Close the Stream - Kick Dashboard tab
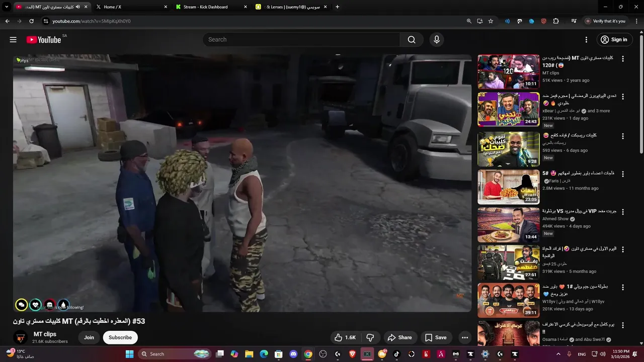This screenshot has height=362, width=644. tap(246, 7)
